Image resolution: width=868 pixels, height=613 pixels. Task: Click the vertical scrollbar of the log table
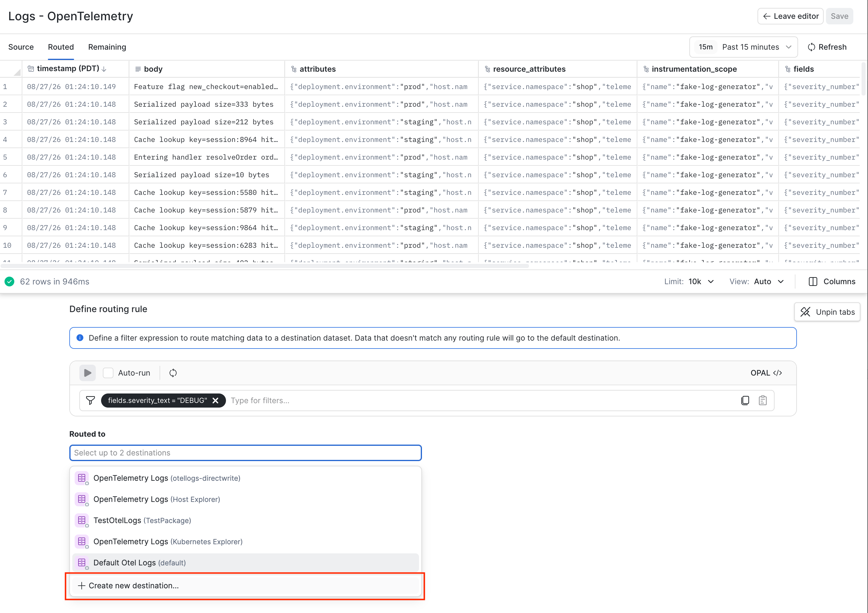point(863,79)
